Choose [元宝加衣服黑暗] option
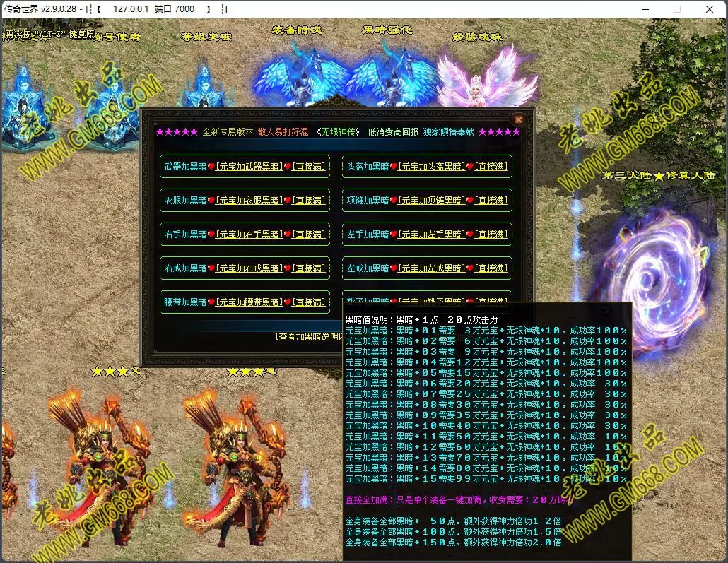Image resolution: width=728 pixels, height=563 pixels. tap(249, 201)
